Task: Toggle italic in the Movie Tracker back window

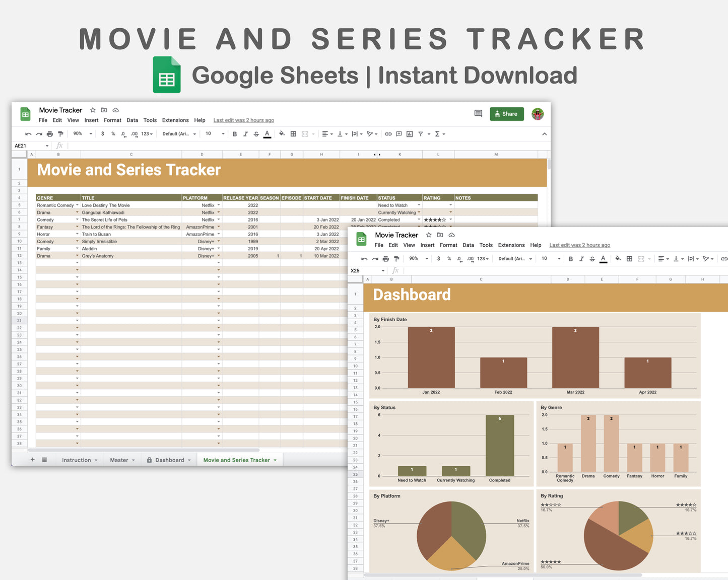Action: pyautogui.click(x=245, y=134)
